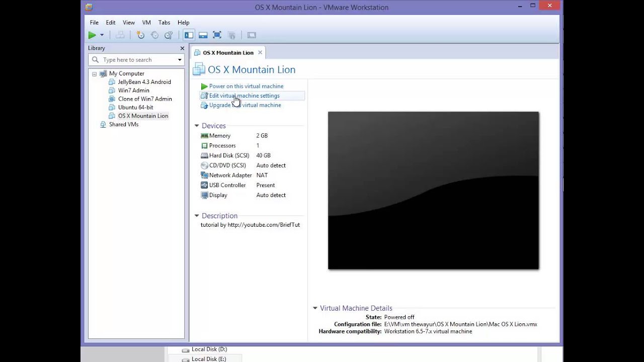Select Shared VMs in the library
This screenshot has width=644, height=362.
tap(123, 125)
